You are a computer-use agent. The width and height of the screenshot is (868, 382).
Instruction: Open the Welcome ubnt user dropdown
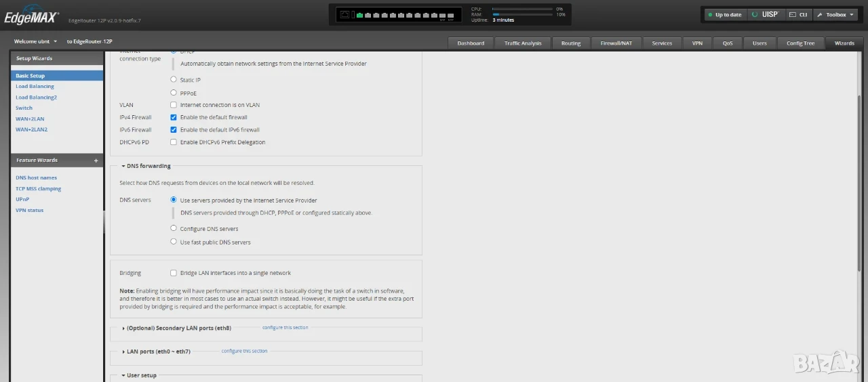tap(36, 41)
